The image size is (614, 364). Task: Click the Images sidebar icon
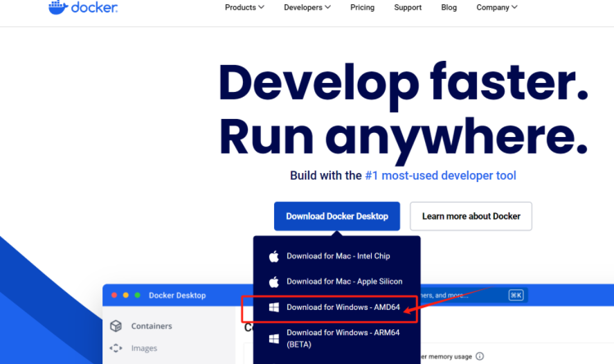116,348
